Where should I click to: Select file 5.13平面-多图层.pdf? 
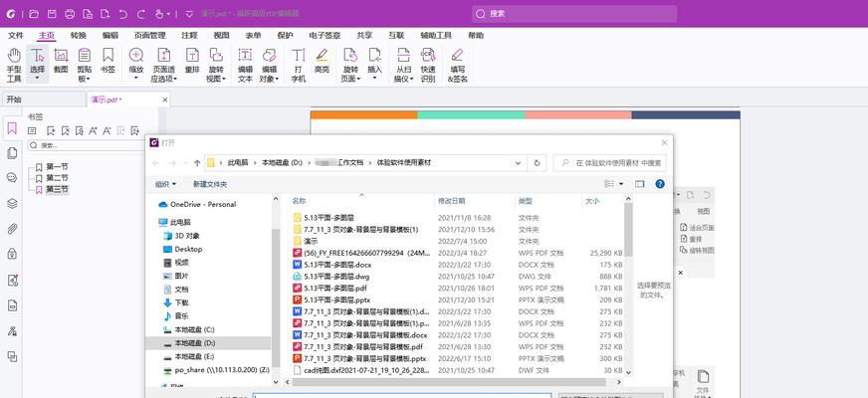[x=335, y=288]
